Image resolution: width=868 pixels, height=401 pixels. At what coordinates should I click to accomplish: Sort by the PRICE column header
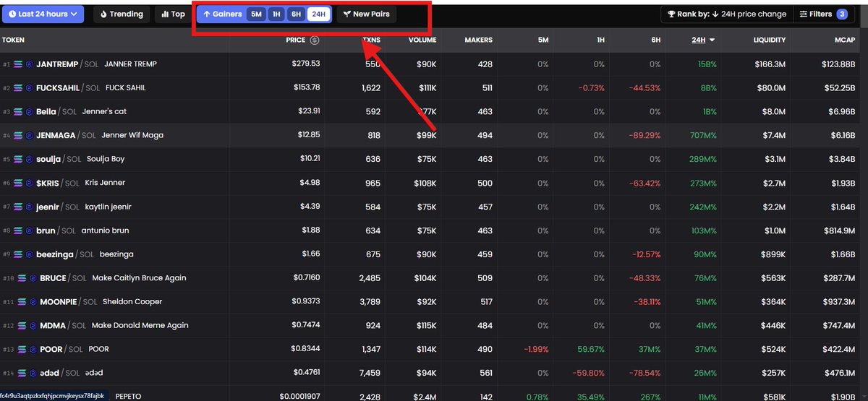coord(296,40)
